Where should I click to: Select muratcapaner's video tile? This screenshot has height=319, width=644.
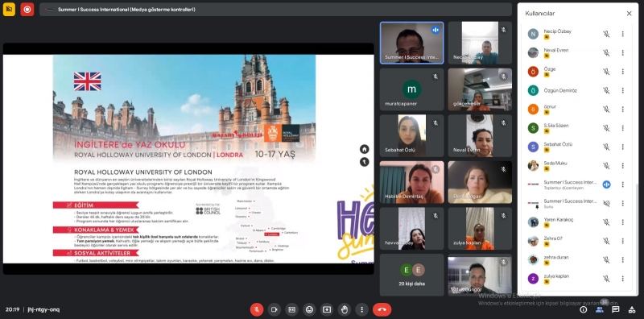click(411, 89)
